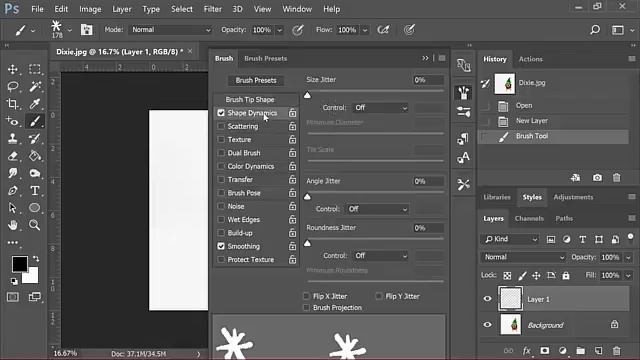640x360 pixels.
Task: Enable airbrush-style build-up icon
Action: pyautogui.click(x=383, y=30)
